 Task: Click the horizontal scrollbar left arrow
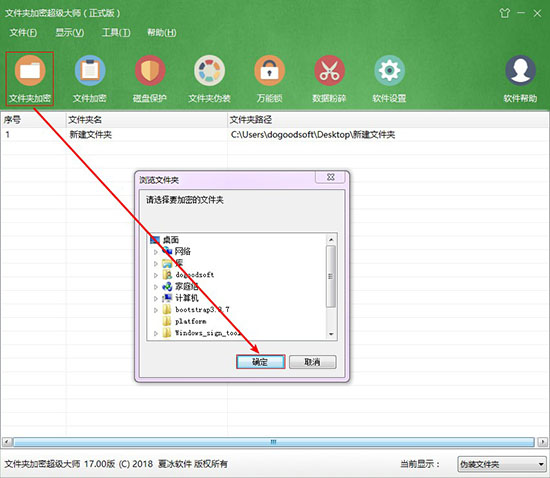coord(7,442)
